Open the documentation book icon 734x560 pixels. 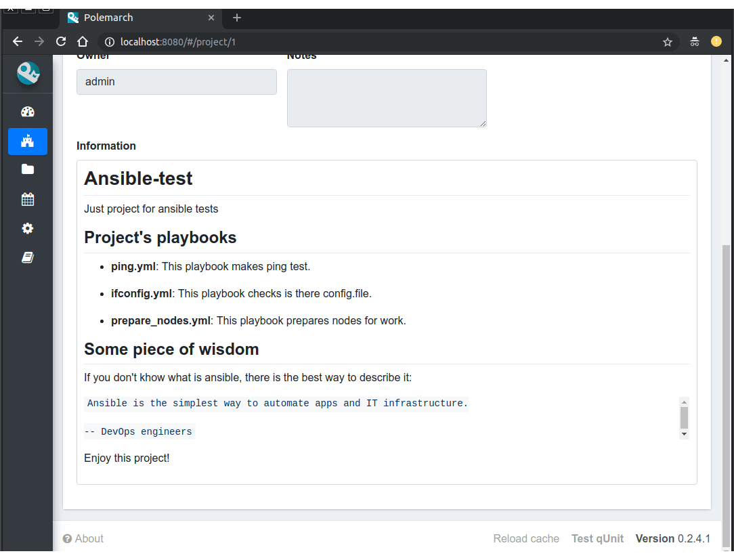coord(28,257)
